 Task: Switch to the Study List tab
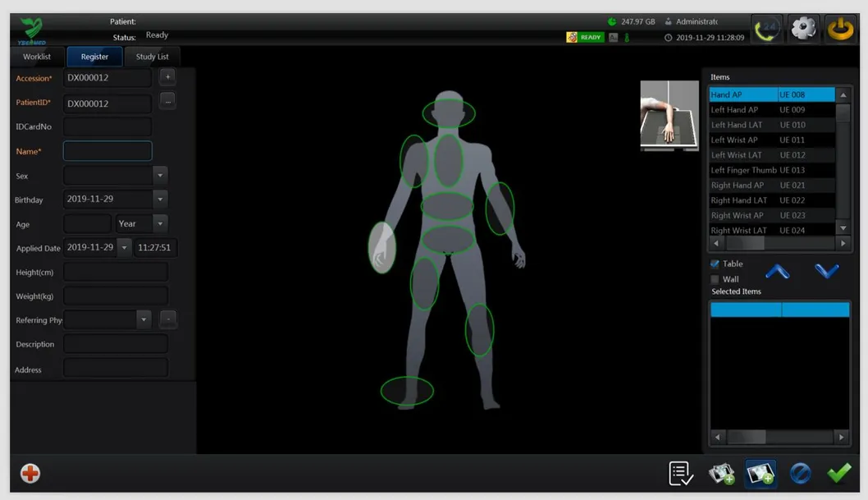[152, 56]
